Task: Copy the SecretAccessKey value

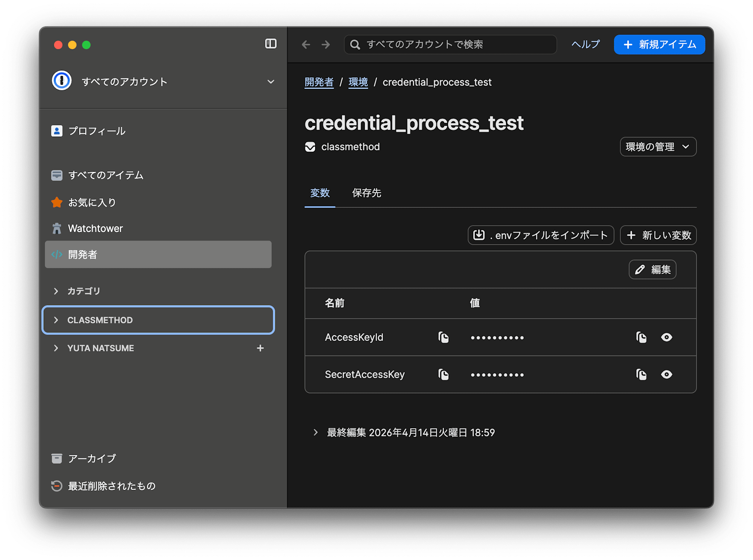Action: 641,374
